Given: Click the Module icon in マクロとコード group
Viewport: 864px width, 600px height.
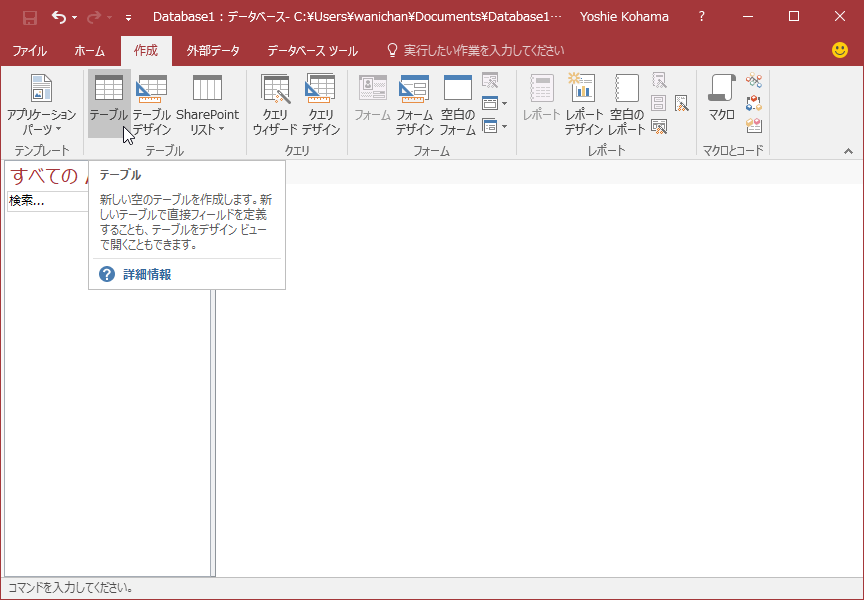Looking at the screenshot, I should pos(754,80).
